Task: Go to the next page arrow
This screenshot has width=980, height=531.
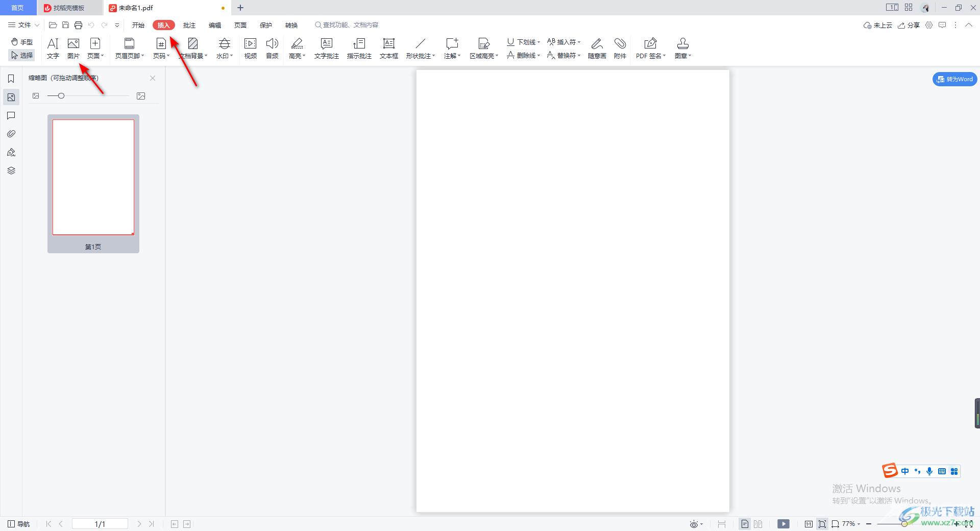Action: click(x=139, y=524)
